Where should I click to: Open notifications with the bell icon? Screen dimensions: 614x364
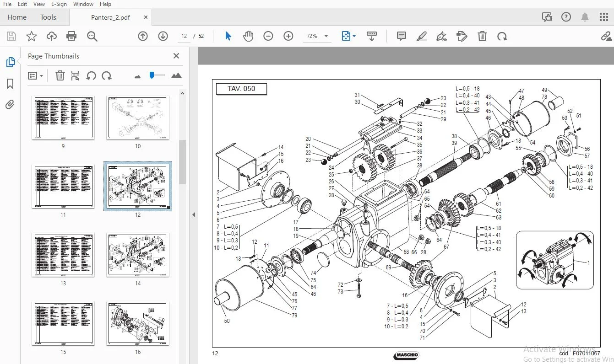pyautogui.click(x=585, y=17)
